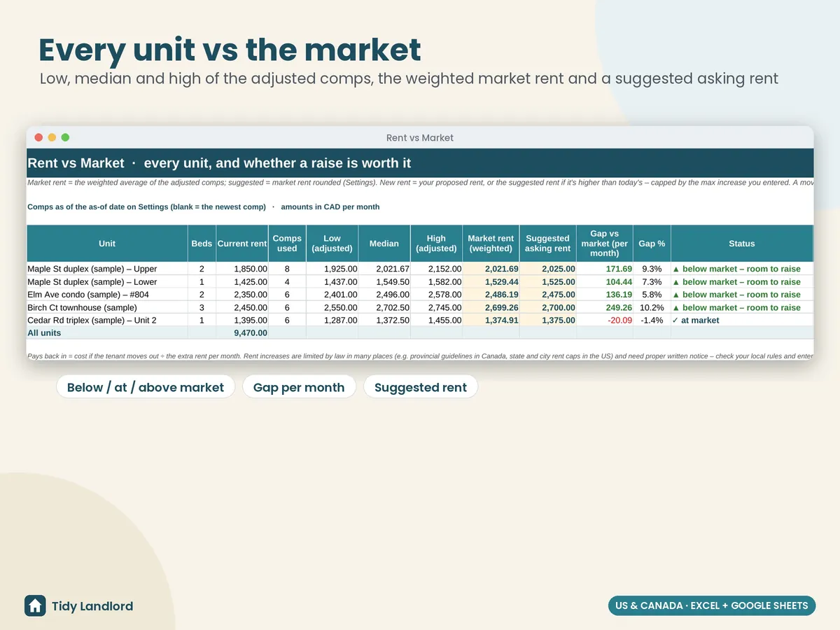Click suggested asking rent 2,025.00
Screen dimensions: 840x630
click(x=547, y=269)
